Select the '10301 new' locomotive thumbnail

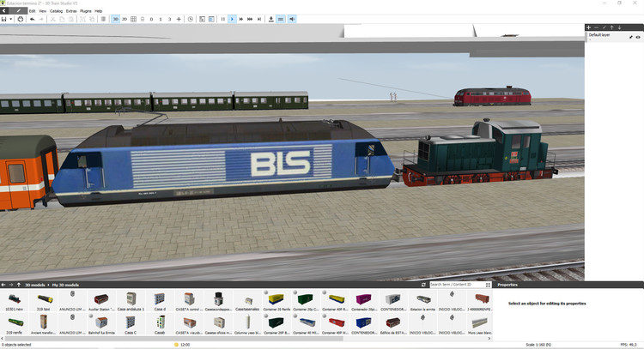point(15,301)
